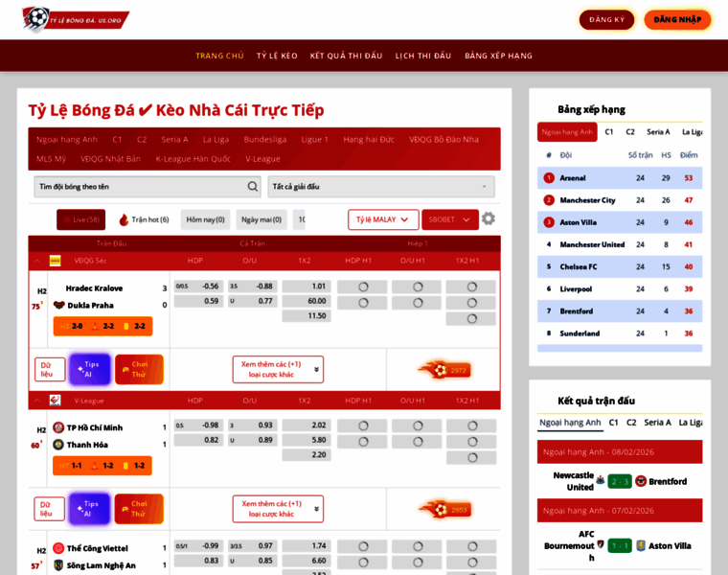Image resolution: width=728 pixels, height=575 pixels.
Task: Open the TỶ LỆ KÈO menu item
Action: tap(277, 56)
